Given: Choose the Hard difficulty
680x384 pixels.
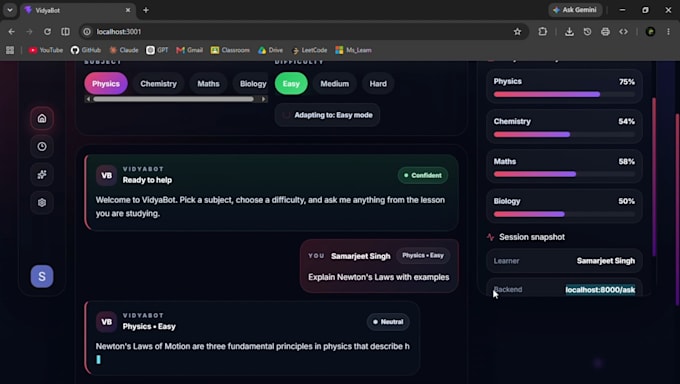Looking at the screenshot, I should [378, 84].
